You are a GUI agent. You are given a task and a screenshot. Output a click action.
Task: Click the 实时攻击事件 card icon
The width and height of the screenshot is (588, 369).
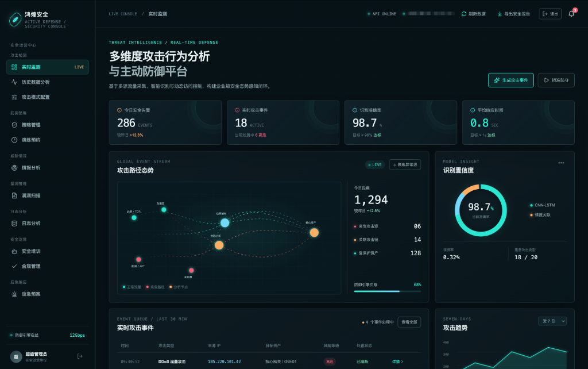point(237,110)
